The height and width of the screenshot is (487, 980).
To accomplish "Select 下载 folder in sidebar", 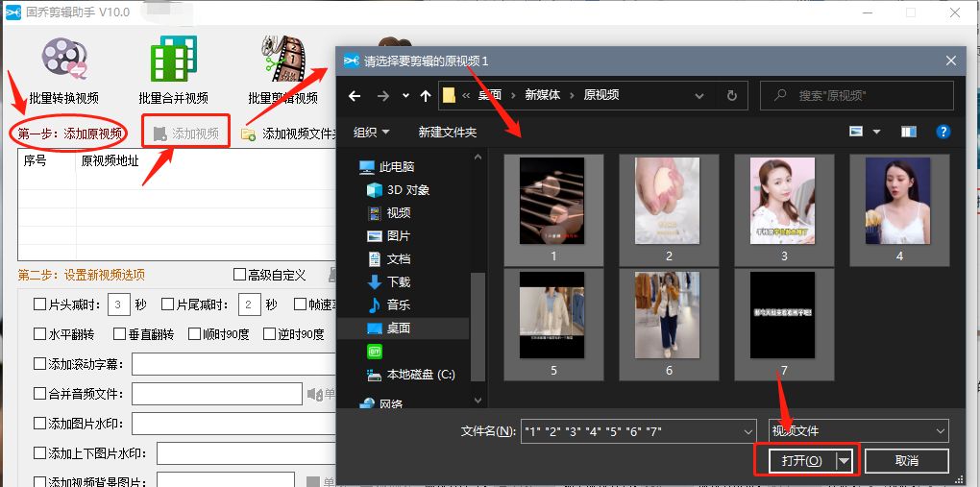I will (x=388, y=282).
